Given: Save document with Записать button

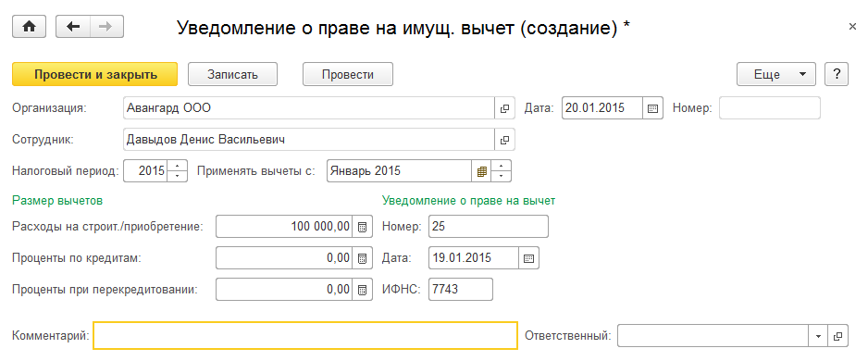Looking at the screenshot, I should (x=232, y=74).
